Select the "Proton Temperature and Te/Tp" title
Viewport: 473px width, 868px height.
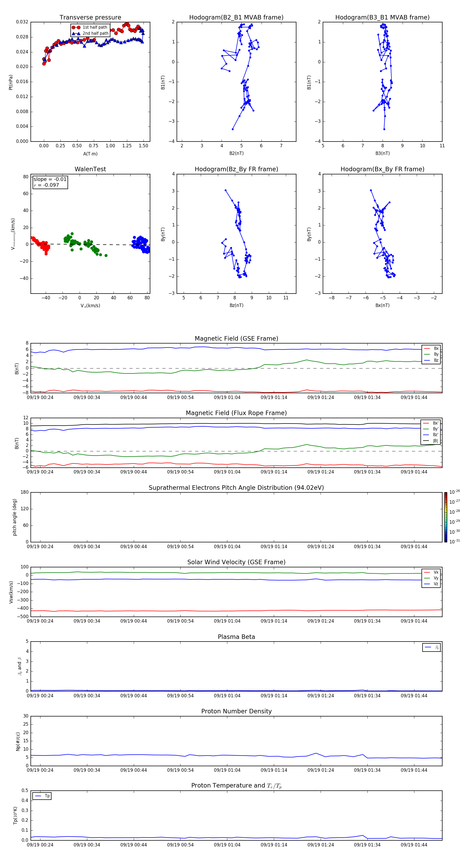click(x=236, y=786)
